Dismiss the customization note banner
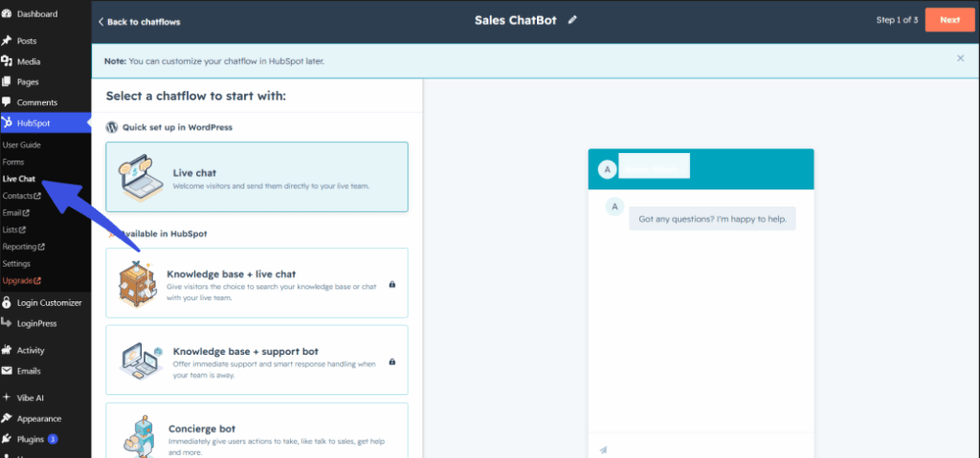Image resolution: width=980 pixels, height=458 pixels. [x=960, y=58]
